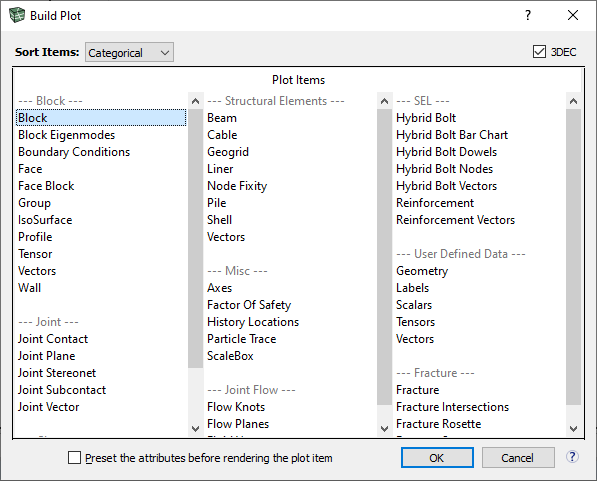The image size is (597, 481).
Task: Confirm with the OK button
Action: [437, 457]
